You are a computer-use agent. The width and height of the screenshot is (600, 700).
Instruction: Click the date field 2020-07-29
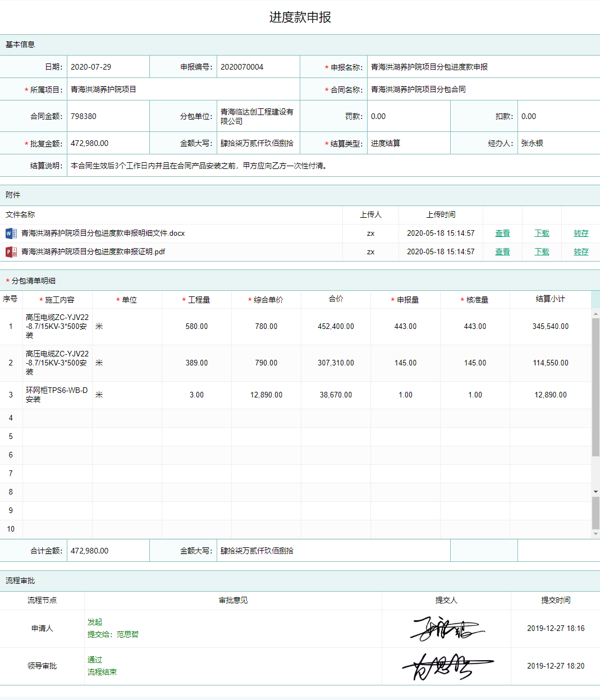[108, 67]
